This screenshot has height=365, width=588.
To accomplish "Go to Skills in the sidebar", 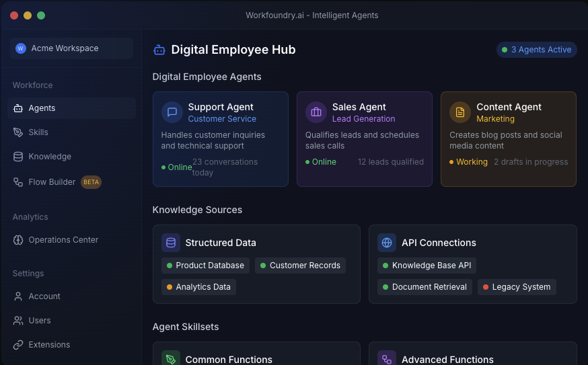I will [x=38, y=132].
